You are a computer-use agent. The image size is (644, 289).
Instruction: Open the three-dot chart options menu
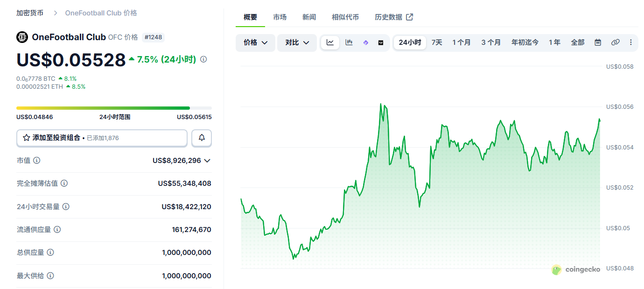pos(631,42)
